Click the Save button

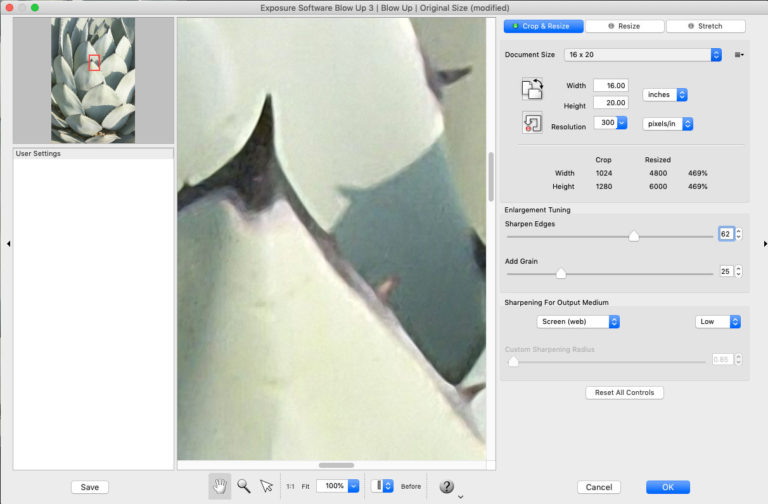tap(90, 487)
